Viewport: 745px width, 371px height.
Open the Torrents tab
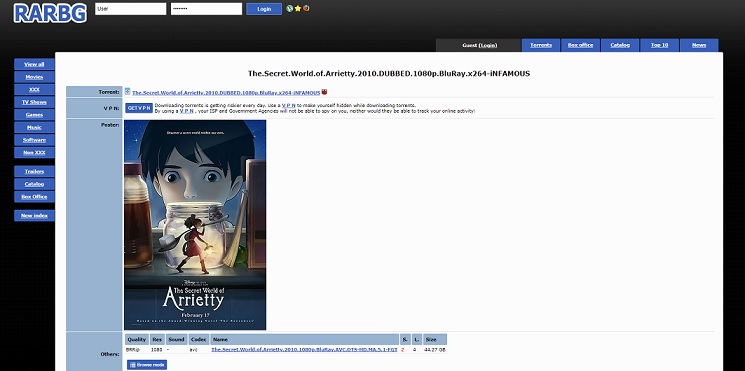[541, 45]
